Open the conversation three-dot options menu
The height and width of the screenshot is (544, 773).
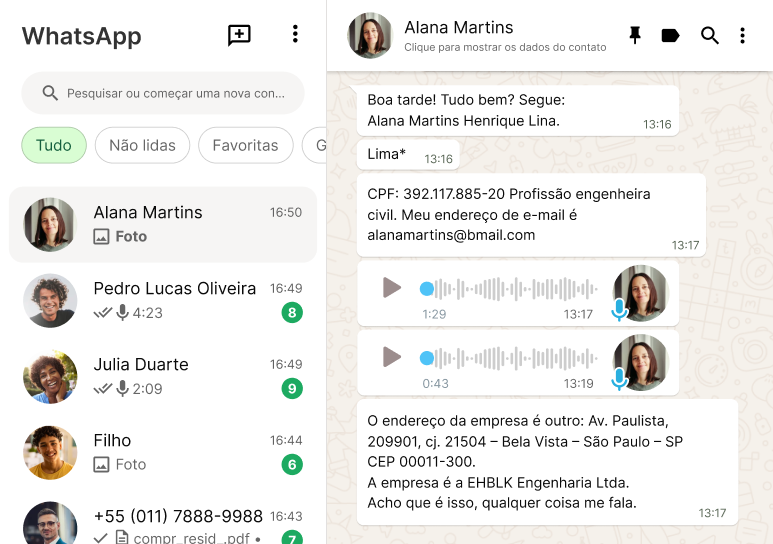coord(742,36)
